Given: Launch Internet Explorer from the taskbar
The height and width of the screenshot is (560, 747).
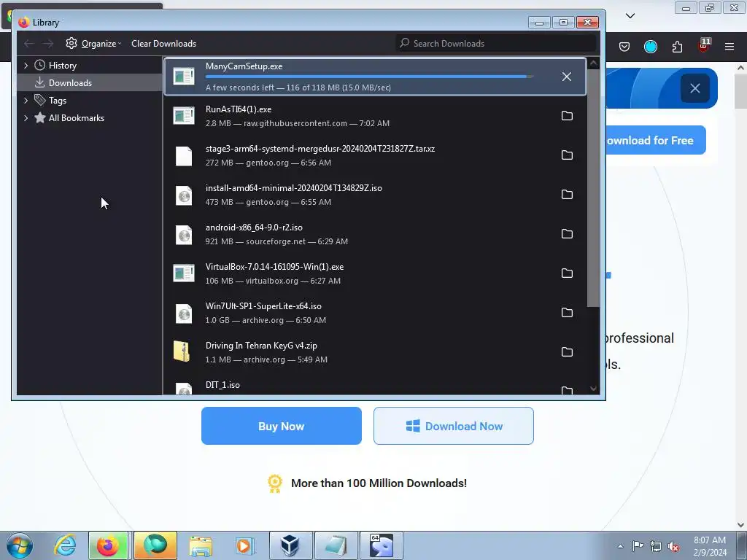Looking at the screenshot, I should [x=65, y=545].
